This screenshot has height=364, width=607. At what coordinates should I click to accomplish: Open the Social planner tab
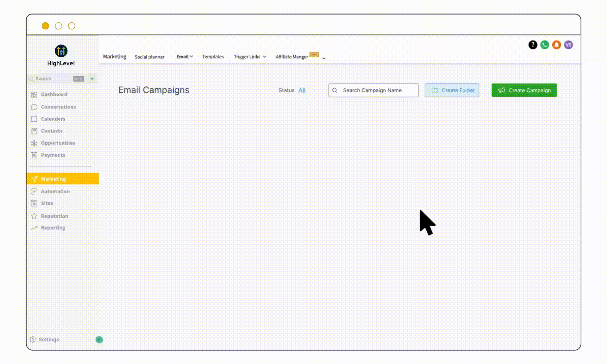[149, 57]
